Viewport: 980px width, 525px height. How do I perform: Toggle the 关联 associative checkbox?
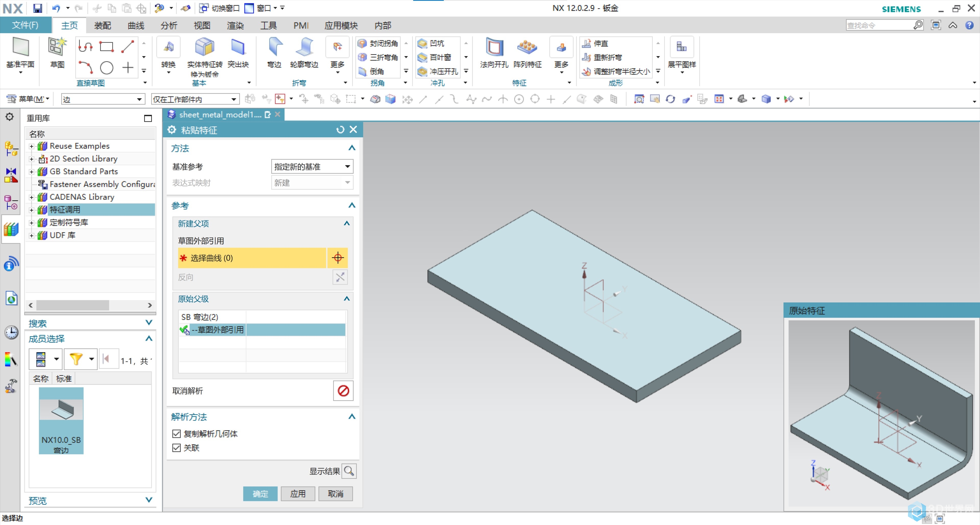(x=177, y=448)
